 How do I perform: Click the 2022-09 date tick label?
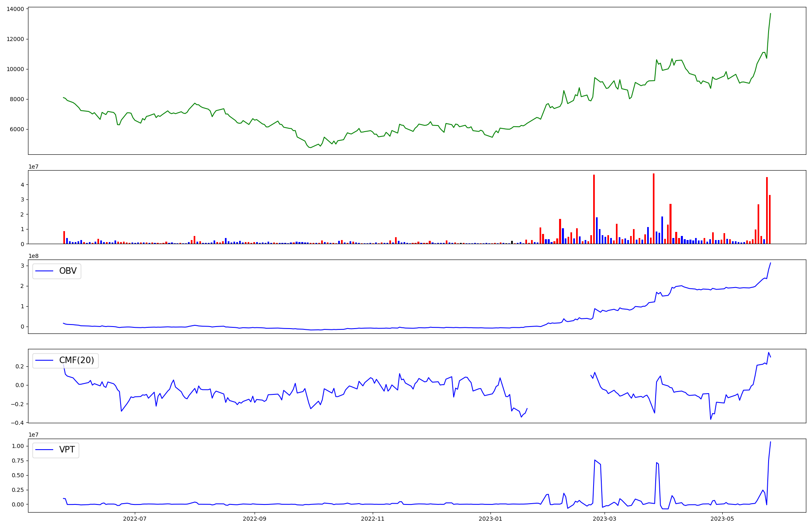point(255,519)
